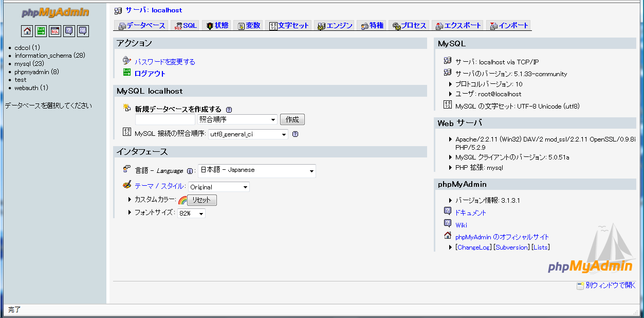Open the 文字セット tab
644x318 pixels.
click(x=289, y=25)
